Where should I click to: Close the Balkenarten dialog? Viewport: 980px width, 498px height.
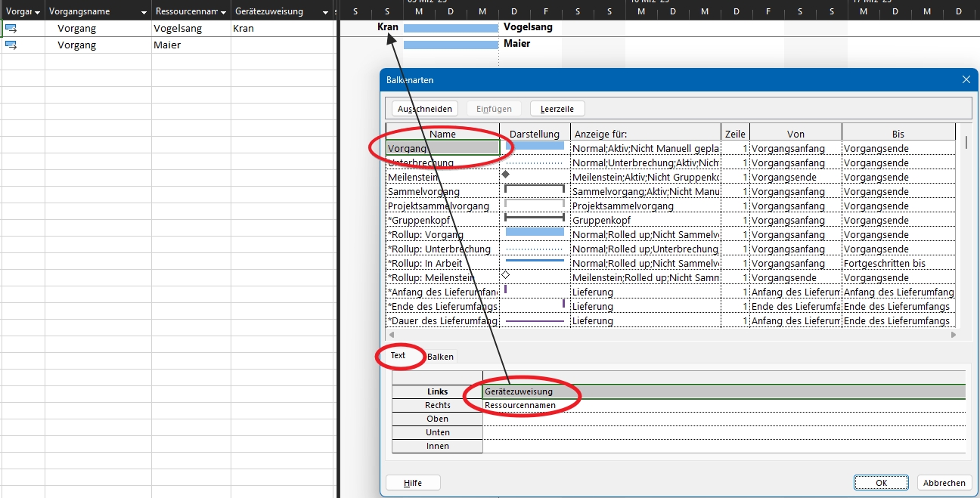point(966,79)
